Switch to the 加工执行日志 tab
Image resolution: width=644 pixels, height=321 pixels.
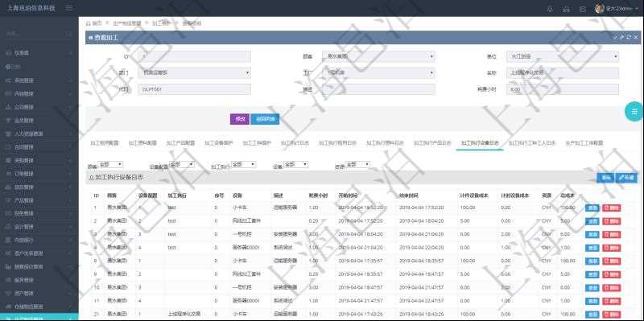(295, 143)
